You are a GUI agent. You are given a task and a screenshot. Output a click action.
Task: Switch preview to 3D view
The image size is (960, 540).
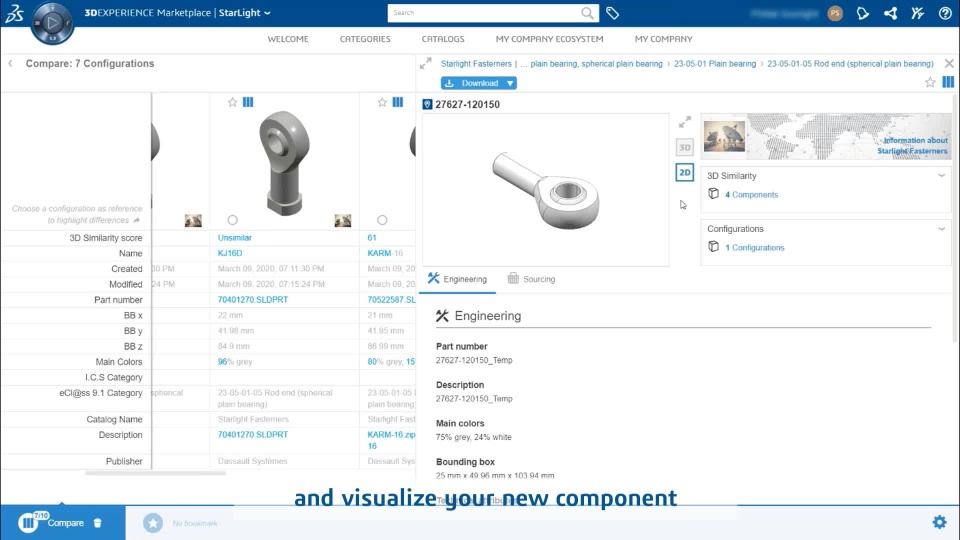[684, 147]
